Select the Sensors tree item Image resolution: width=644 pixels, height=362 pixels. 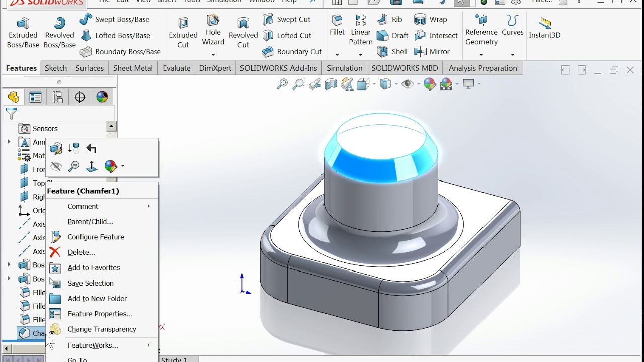coord(39,129)
